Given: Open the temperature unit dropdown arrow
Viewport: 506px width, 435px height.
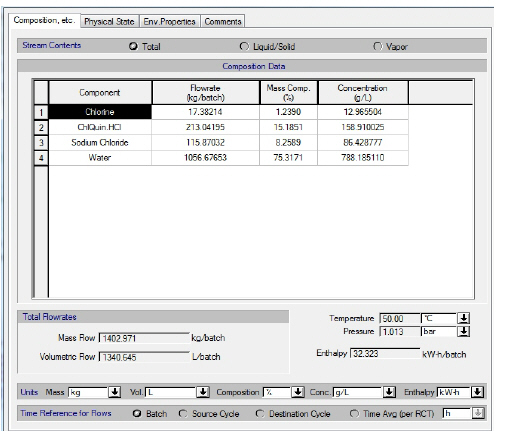Looking at the screenshot, I should pyautogui.click(x=463, y=318).
